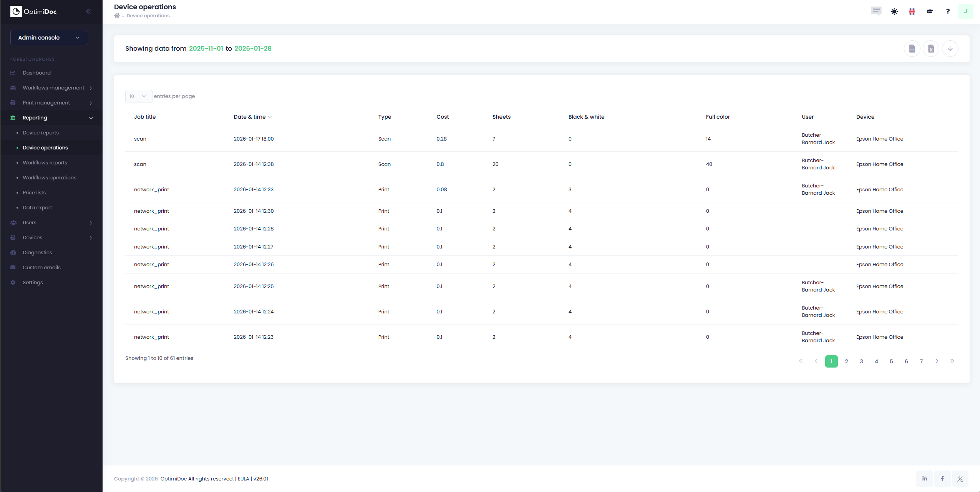Viewport: 980px width, 492px height.
Task: Collapse the sidebar with double-chevron icon
Action: pyautogui.click(x=88, y=11)
